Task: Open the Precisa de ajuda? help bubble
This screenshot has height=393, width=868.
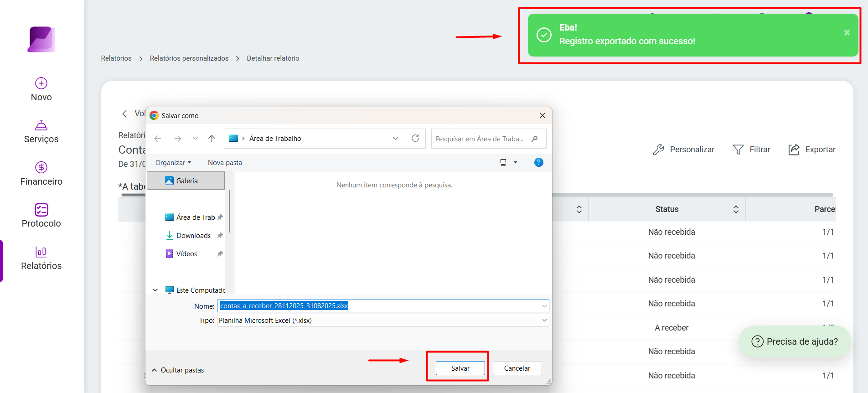Action: click(x=795, y=341)
